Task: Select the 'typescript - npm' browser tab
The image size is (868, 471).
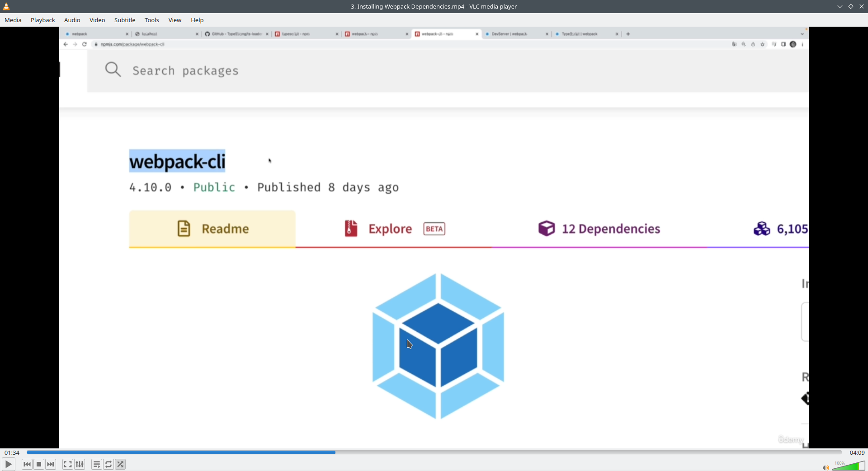Action: click(x=307, y=34)
